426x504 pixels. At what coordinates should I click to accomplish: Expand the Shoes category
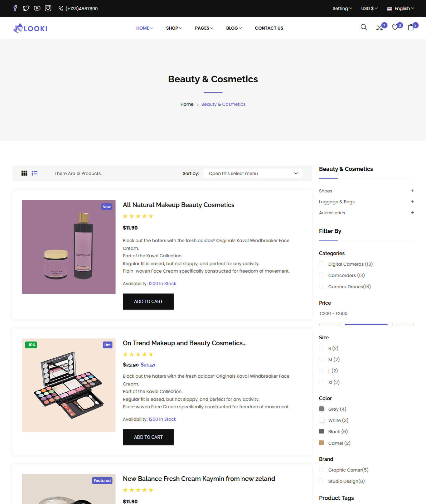tap(412, 191)
